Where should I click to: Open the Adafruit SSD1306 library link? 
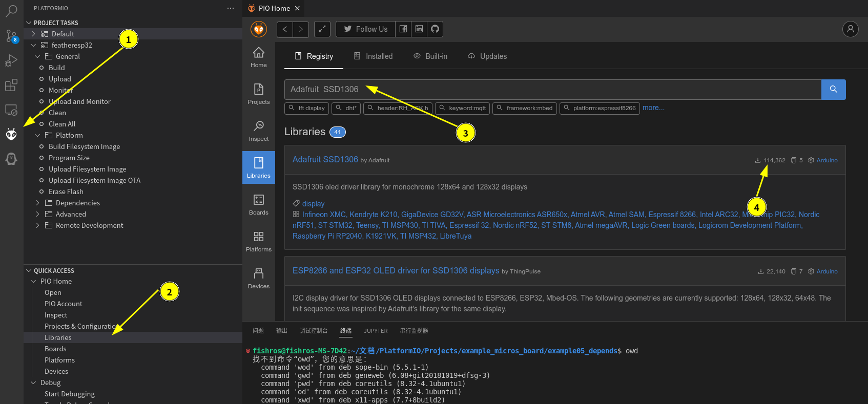(x=325, y=160)
